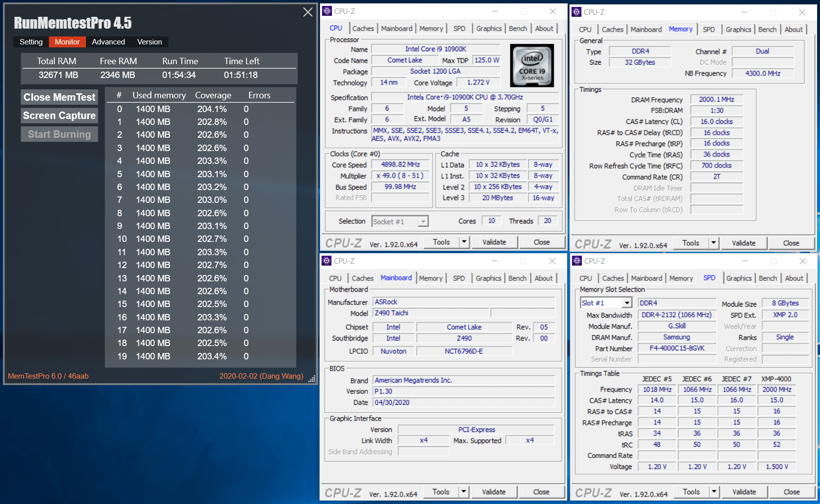Click the Core Speed 4898.82 MHz field
This screenshot has width=820, height=504.
(x=400, y=164)
